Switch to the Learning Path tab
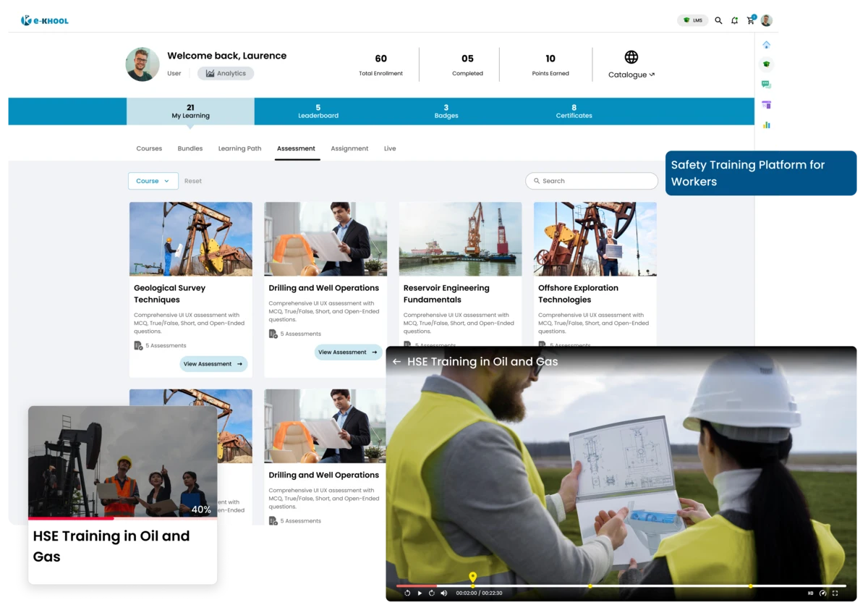The width and height of the screenshot is (868, 613). (x=239, y=148)
